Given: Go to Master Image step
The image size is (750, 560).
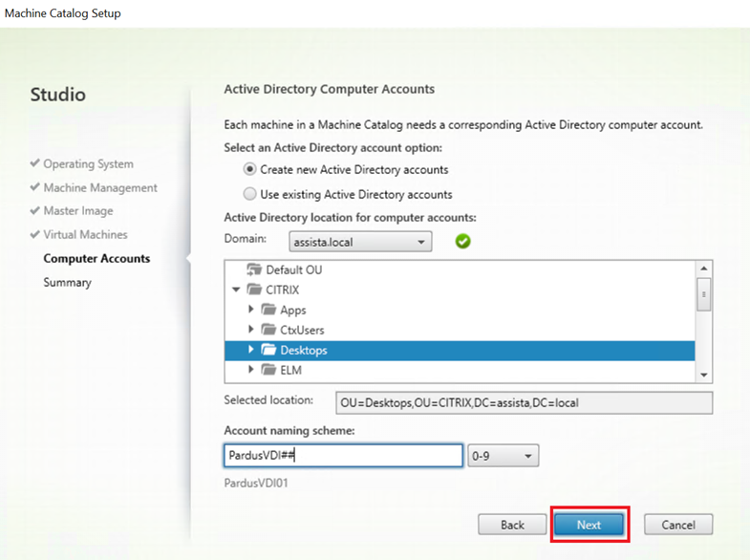Looking at the screenshot, I should click(78, 211).
